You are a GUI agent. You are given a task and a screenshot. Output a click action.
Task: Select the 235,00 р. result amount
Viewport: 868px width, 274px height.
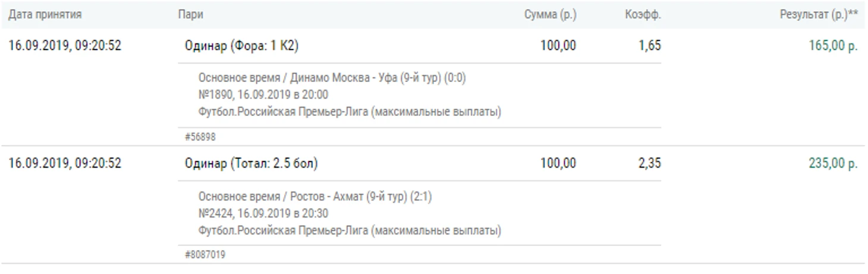pyautogui.click(x=834, y=163)
